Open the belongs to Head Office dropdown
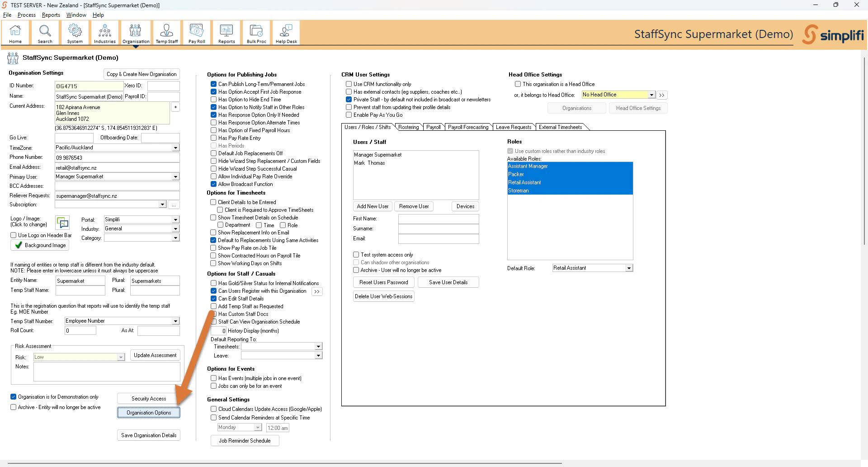Viewport: 868px width, 467px height. pyautogui.click(x=651, y=95)
